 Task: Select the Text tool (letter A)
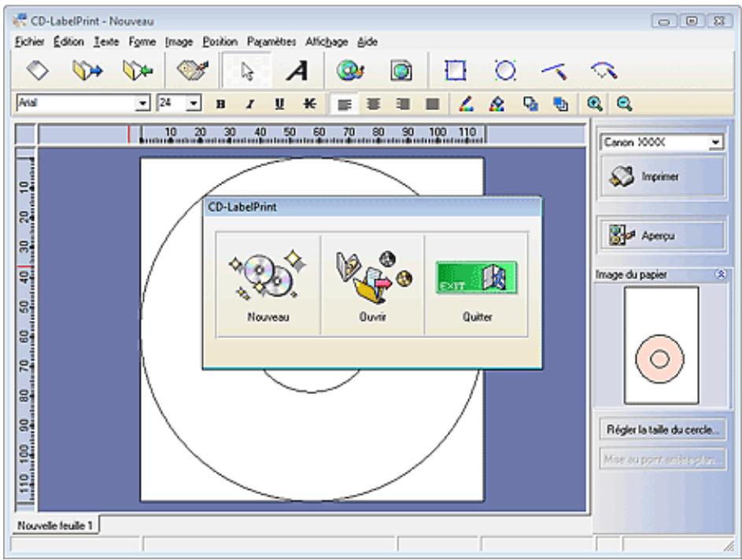(x=297, y=71)
